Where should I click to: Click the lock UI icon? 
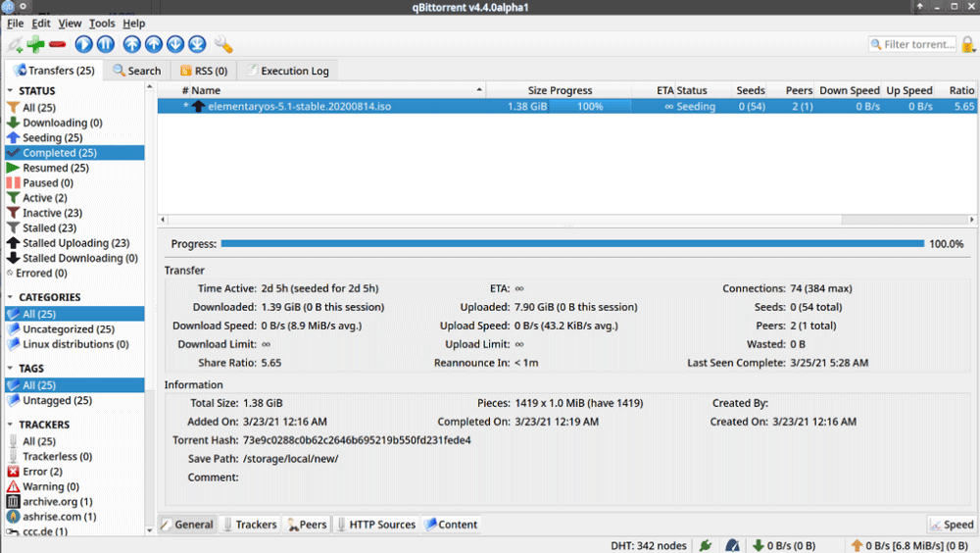pyautogui.click(x=968, y=44)
